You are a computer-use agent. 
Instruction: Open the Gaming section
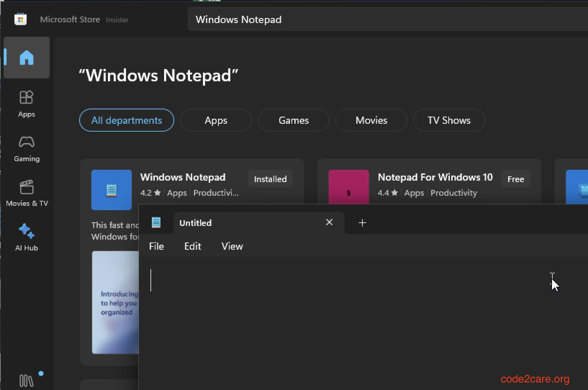tap(26, 148)
